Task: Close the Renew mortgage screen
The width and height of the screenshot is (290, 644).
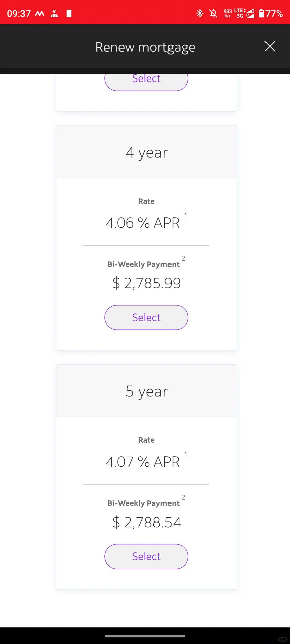Action: coord(270,46)
